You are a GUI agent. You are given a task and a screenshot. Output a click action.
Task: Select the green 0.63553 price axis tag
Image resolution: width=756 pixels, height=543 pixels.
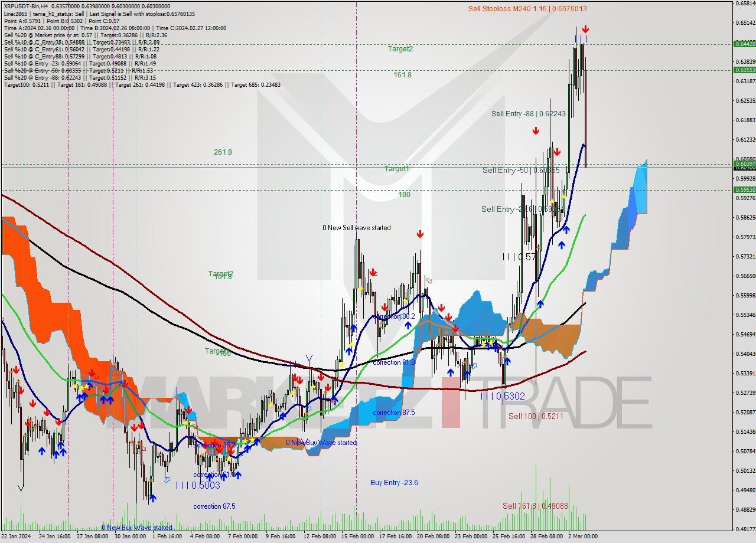point(744,70)
